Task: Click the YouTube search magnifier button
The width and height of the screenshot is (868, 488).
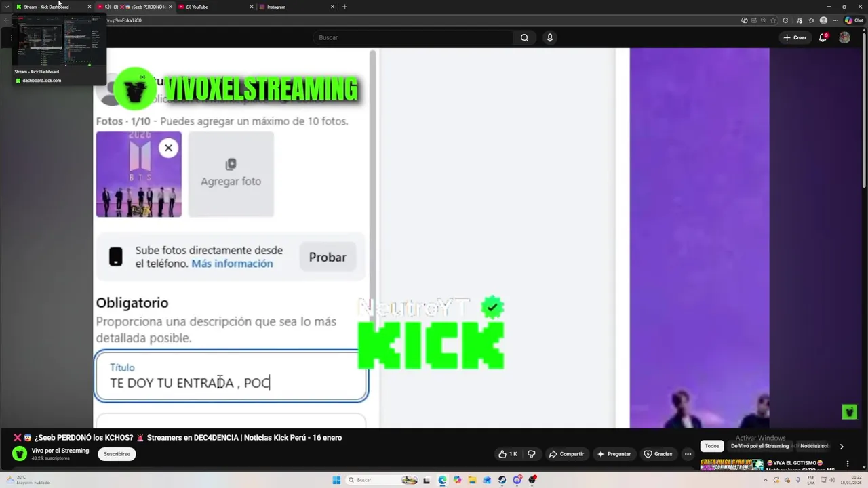Action: click(x=524, y=37)
